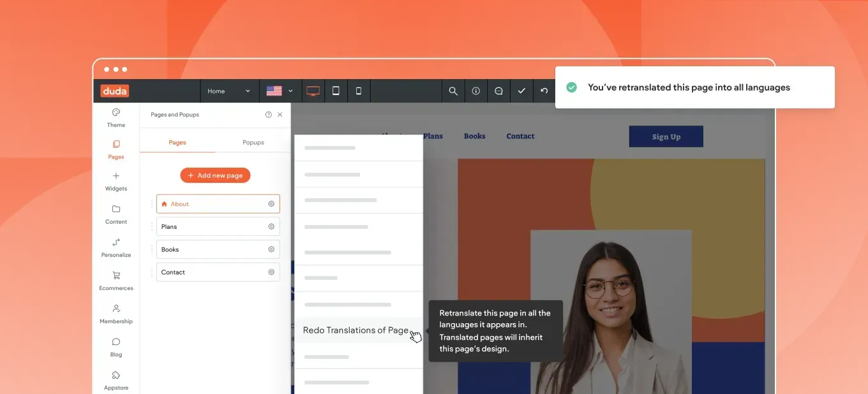Viewport: 868px width, 394px height.
Task: Click the info icon in toolbar
Action: 475,91
